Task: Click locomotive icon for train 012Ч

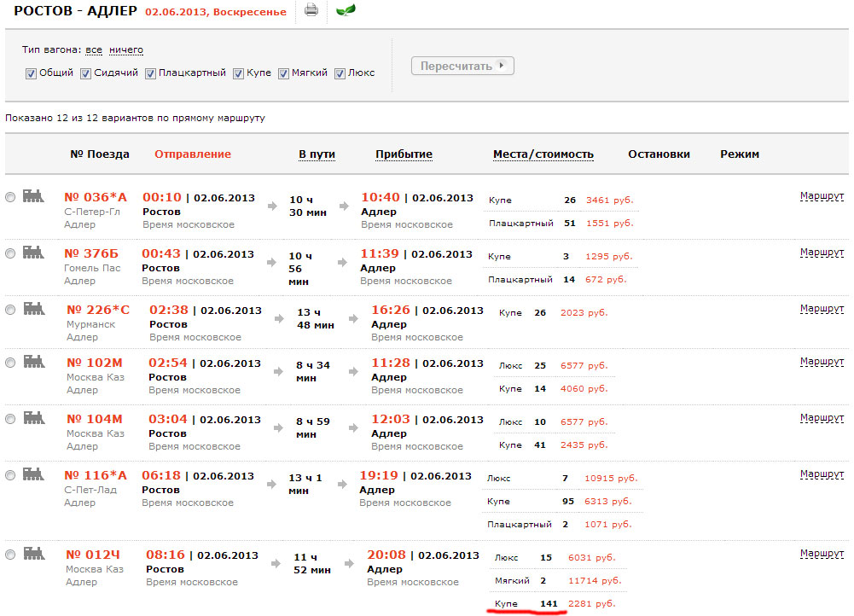Action: coord(33,555)
